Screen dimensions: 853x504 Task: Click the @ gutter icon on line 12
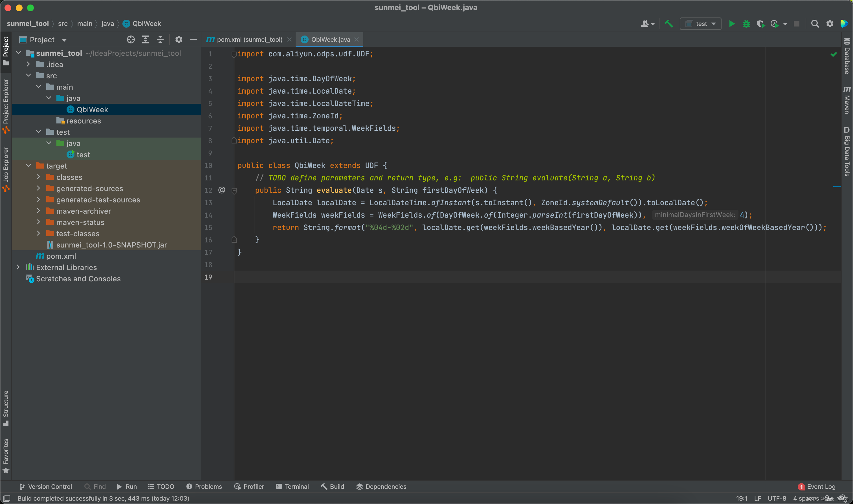[222, 190]
